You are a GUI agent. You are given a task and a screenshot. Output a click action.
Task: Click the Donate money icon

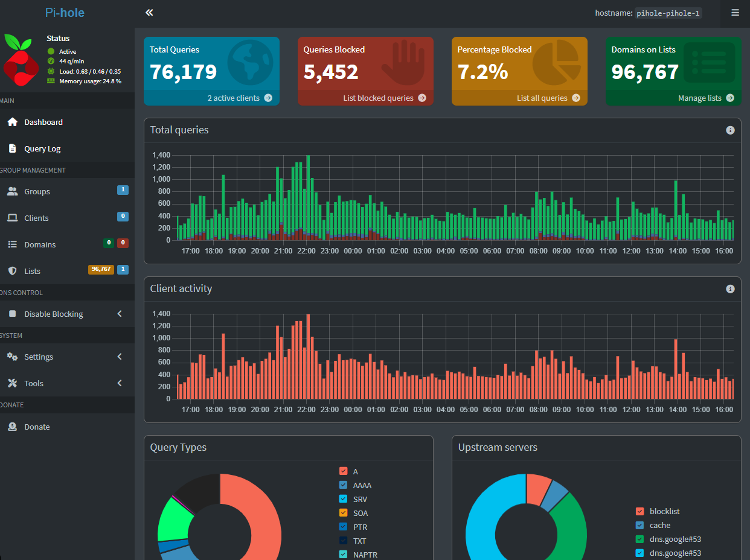click(12, 427)
